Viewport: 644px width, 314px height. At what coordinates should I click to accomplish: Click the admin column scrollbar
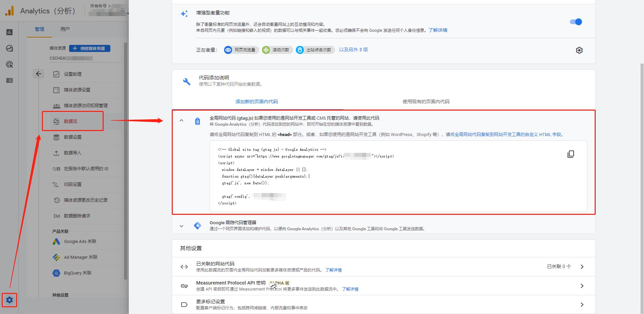(x=126, y=161)
